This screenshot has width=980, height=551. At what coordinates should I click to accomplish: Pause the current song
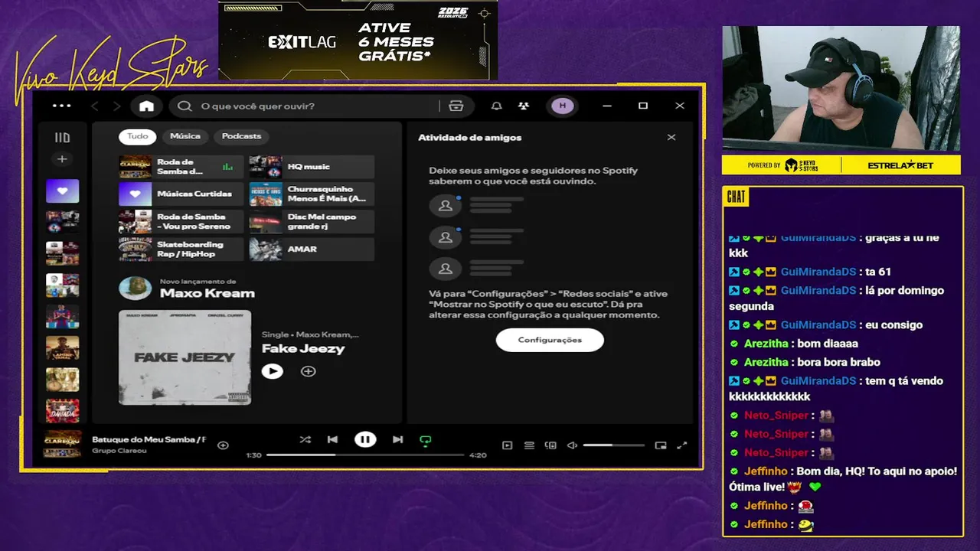click(365, 439)
